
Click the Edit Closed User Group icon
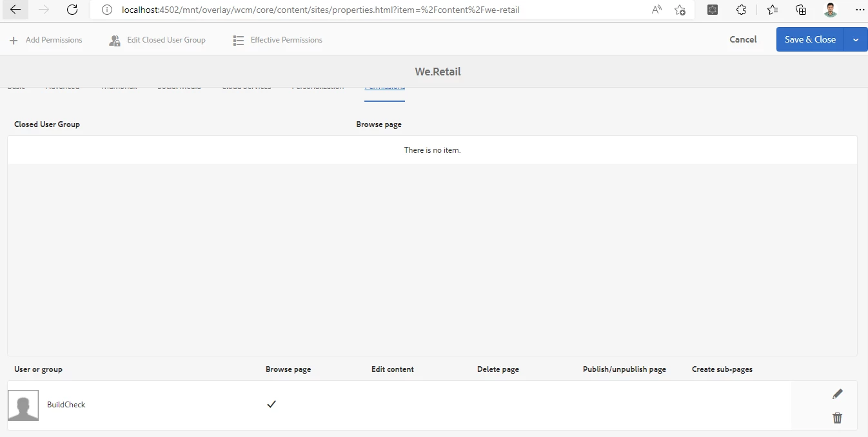(115, 41)
